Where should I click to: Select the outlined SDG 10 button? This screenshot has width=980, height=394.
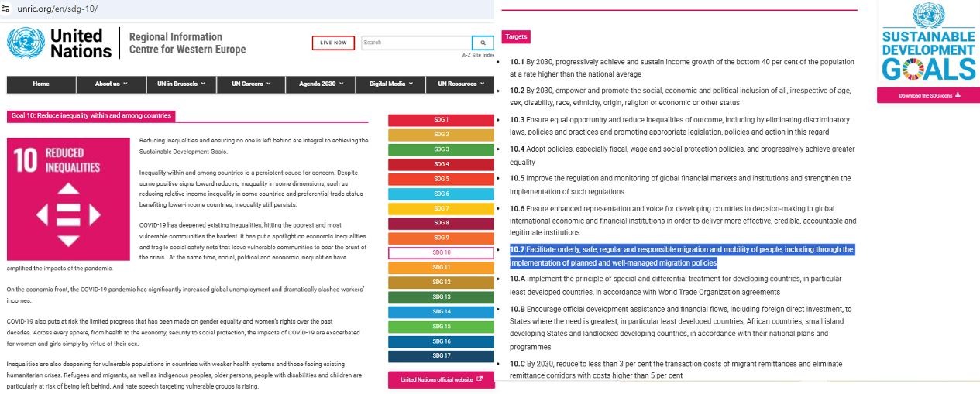tap(442, 252)
